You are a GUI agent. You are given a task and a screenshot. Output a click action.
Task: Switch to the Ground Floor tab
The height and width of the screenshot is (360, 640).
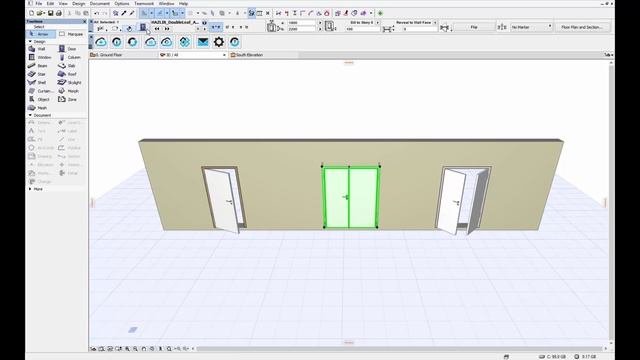click(x=123, y=55)
